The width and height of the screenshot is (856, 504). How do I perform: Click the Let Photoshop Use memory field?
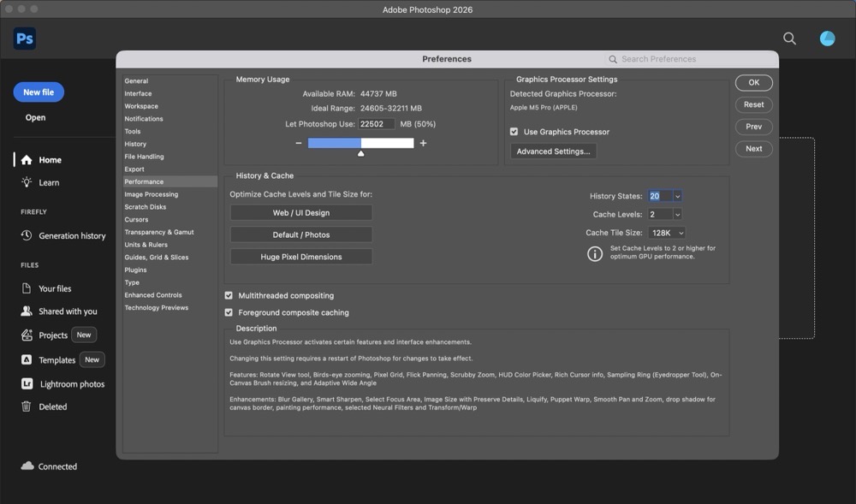376,124
